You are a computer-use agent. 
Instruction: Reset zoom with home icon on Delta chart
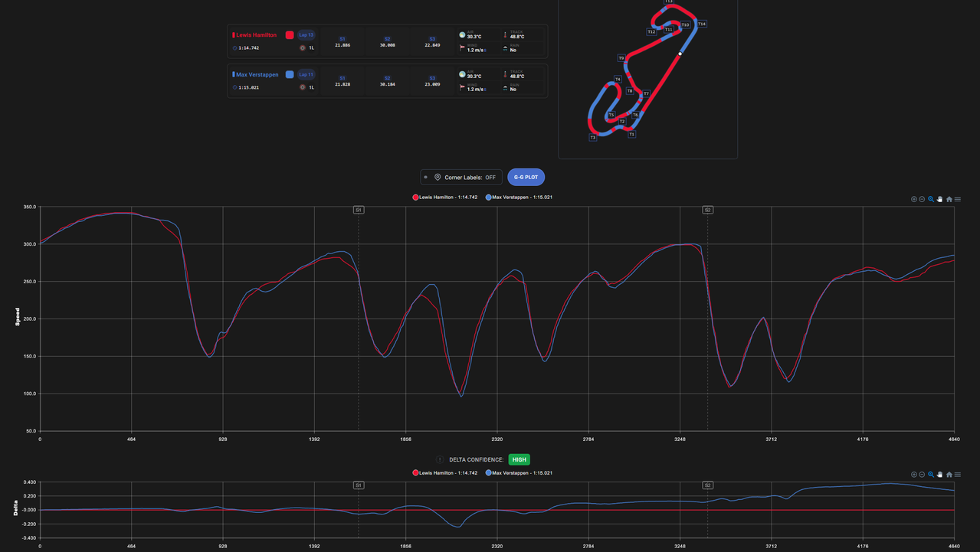coord(949,475)
